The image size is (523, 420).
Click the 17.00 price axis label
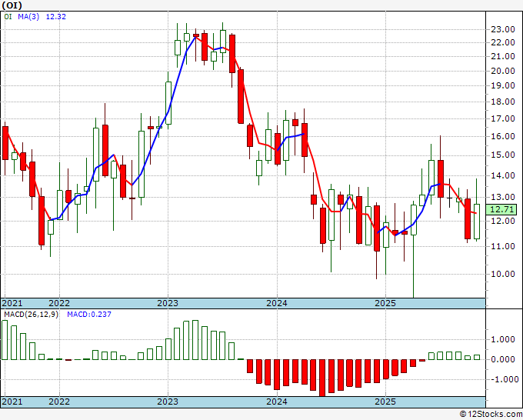[503, 118]
